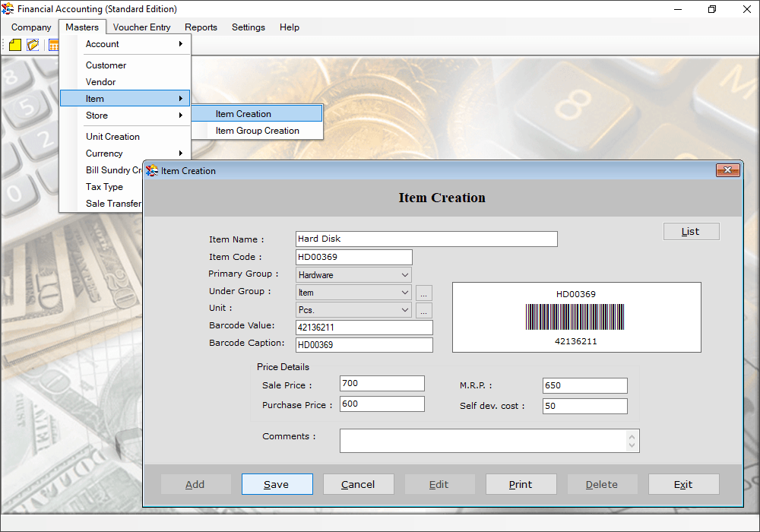The image size is (760, 532).
Task: Click the yellow new company toolbar icon
Action: click(15, 45)
